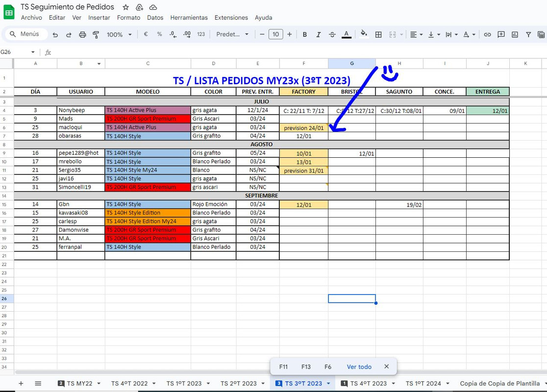
Task: Toggle bold formatting
Action: (304, 34)
